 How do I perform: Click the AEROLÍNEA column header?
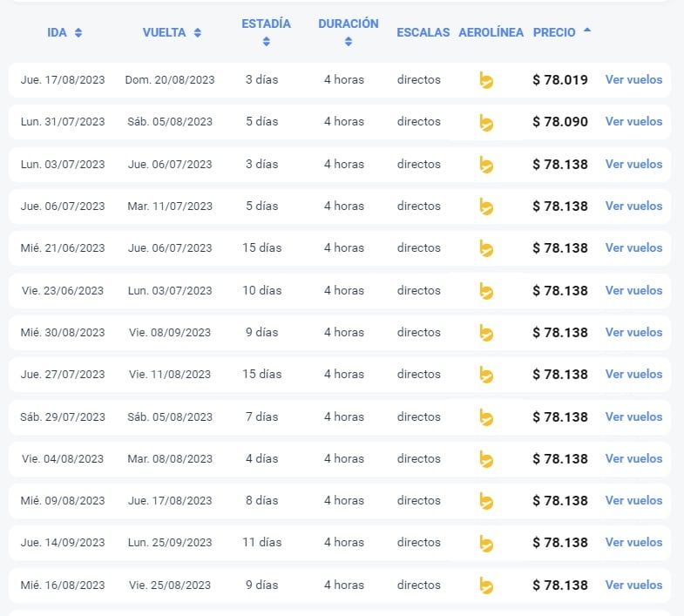click(491, 32)
